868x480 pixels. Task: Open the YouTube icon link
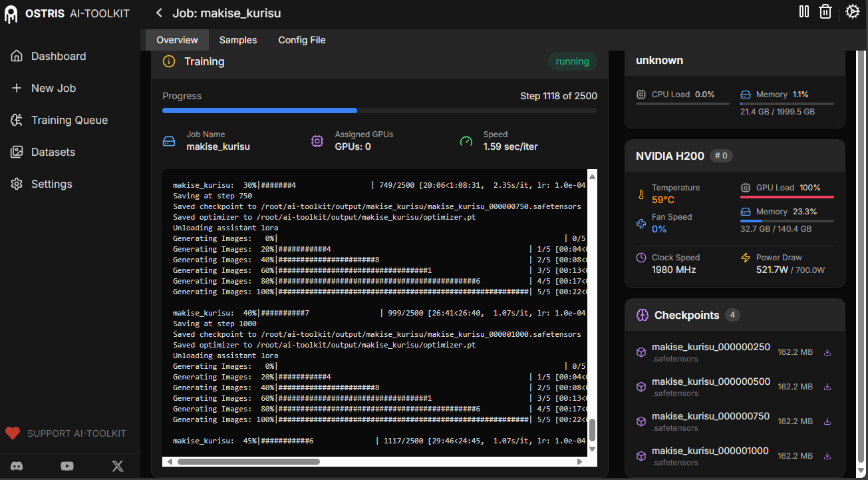[67, 466]
